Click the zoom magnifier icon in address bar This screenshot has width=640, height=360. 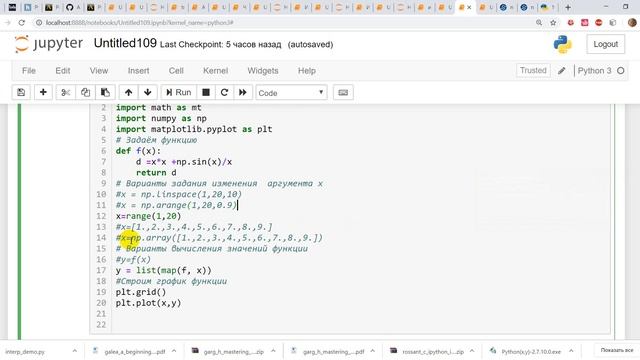pos(539,23)
